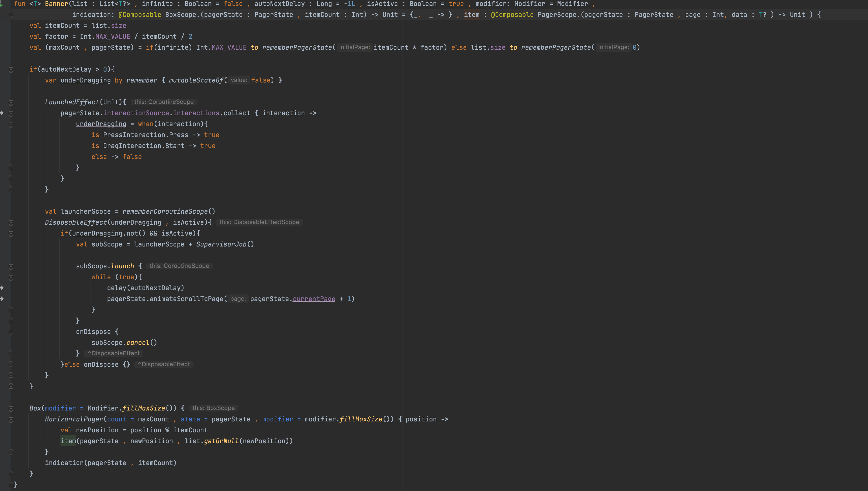The width and height of the screenshot is (868, 491).
Task: Click the '^DisposableEffect' hint after else onDispose
Action: (x=164, y=364)
